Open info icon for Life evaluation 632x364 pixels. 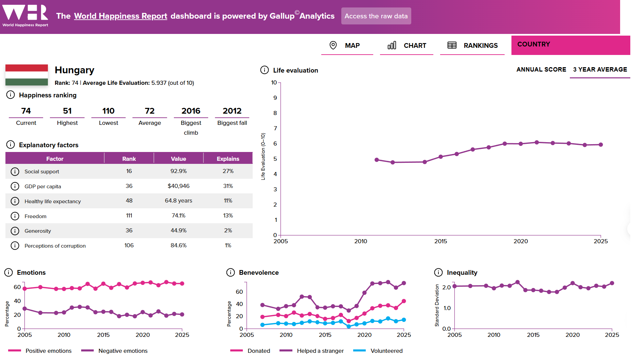pos(265,70)
